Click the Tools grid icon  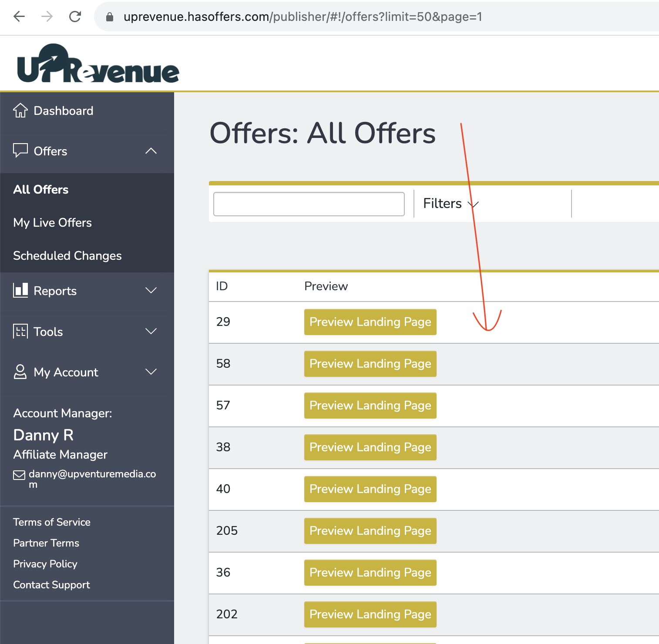[20, 331]
